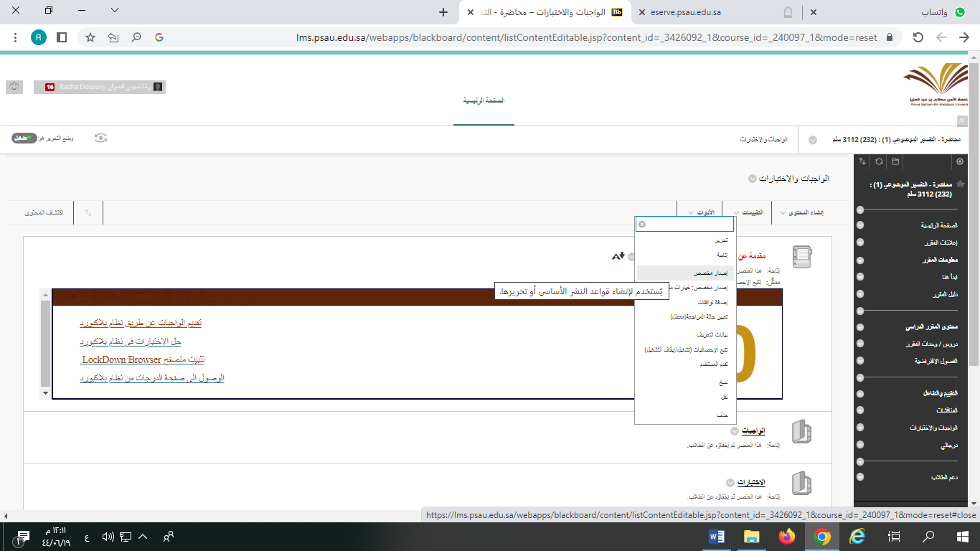
Task: Expand chevron for إعلانات المقرر sidebar item
Action: pyautogui.click(x=860, y=242)
